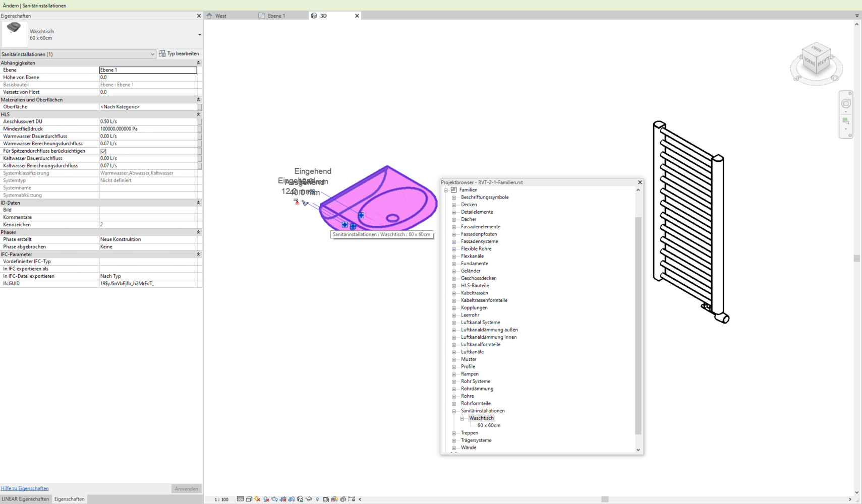This screenshot has width=862, height=504.
Task: Open the Sanitärinstallationen (1) filter dropdown
Action: [x=152, y=54]
